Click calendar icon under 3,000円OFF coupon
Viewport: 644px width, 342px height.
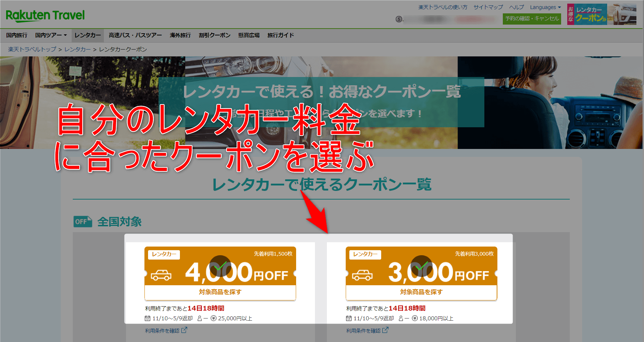[349, 319]
